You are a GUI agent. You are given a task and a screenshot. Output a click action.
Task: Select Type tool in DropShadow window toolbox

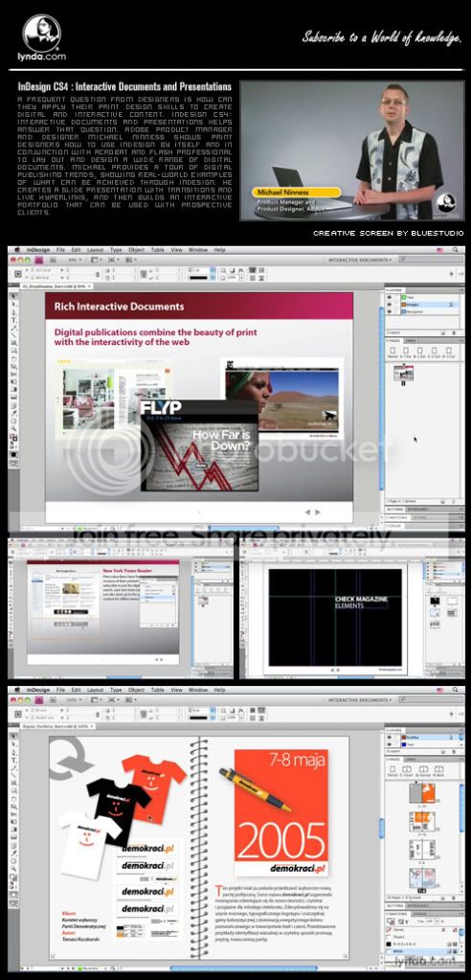[13, 319]
